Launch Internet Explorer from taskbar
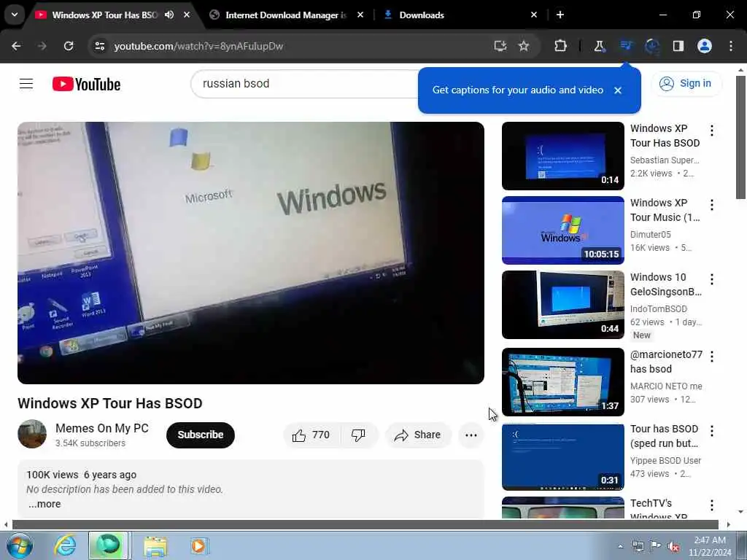The width and height of the screenshot is (747, 560). [65, 545]
